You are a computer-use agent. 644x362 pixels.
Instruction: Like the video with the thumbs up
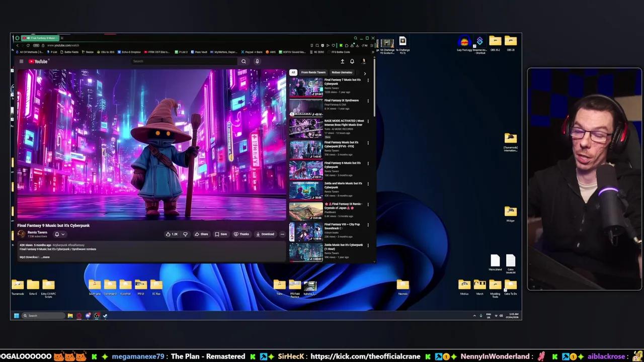170,234
